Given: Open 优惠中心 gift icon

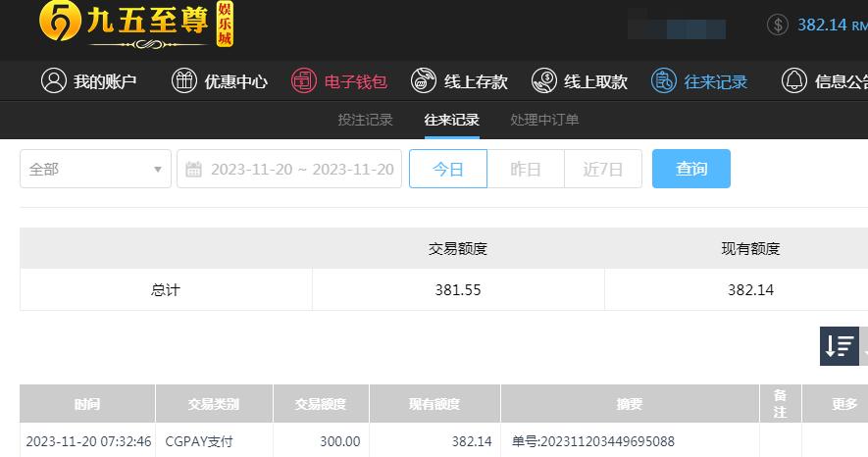Looking at the screenshot, I should [x=184, y=80].
